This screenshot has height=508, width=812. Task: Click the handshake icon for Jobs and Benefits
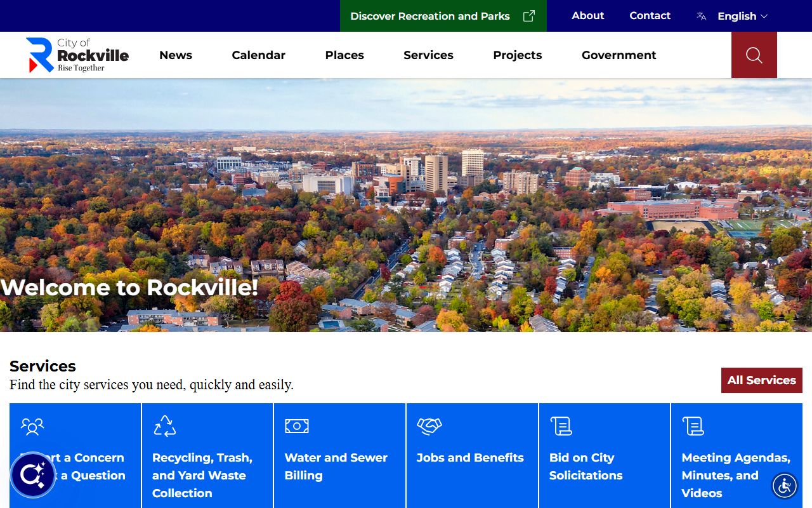[429, 426]
